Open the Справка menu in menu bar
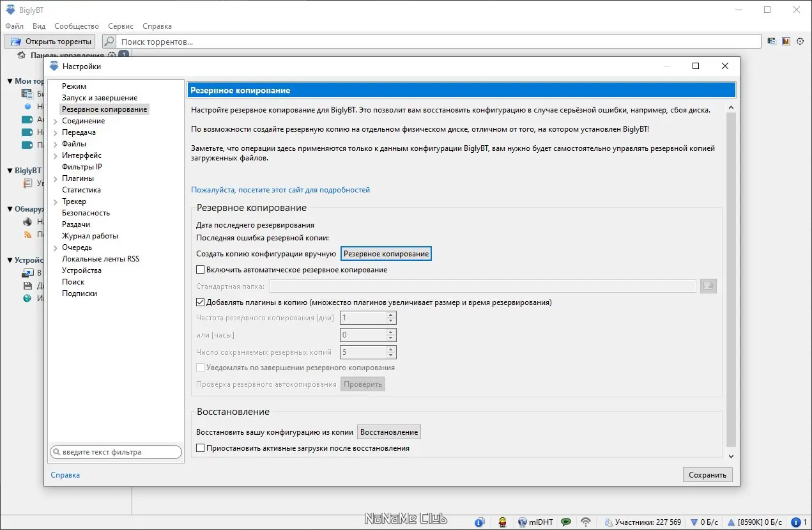 (x=157, y=26)
